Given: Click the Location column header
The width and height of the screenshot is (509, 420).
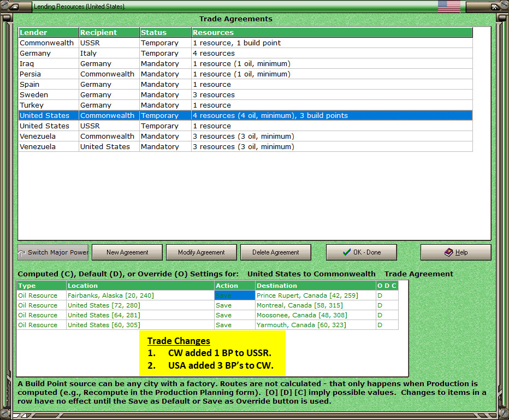Looking at the screenshot, I should 140,286.
